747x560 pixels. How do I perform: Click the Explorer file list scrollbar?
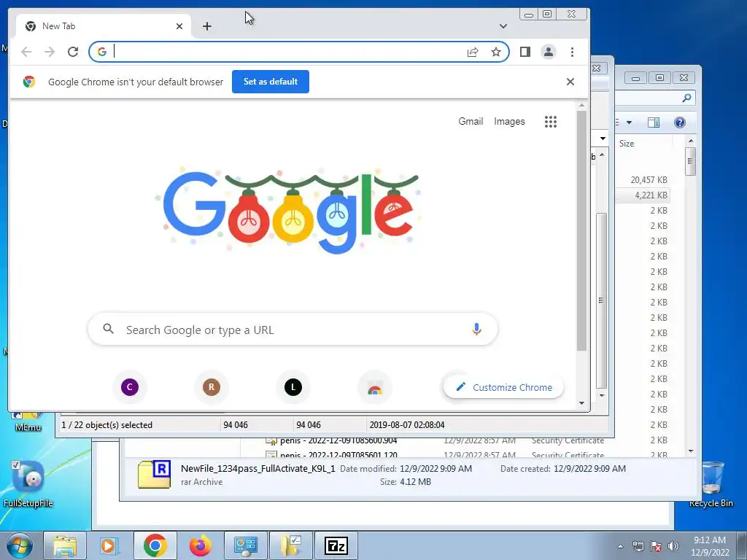(x=690, y=161)
